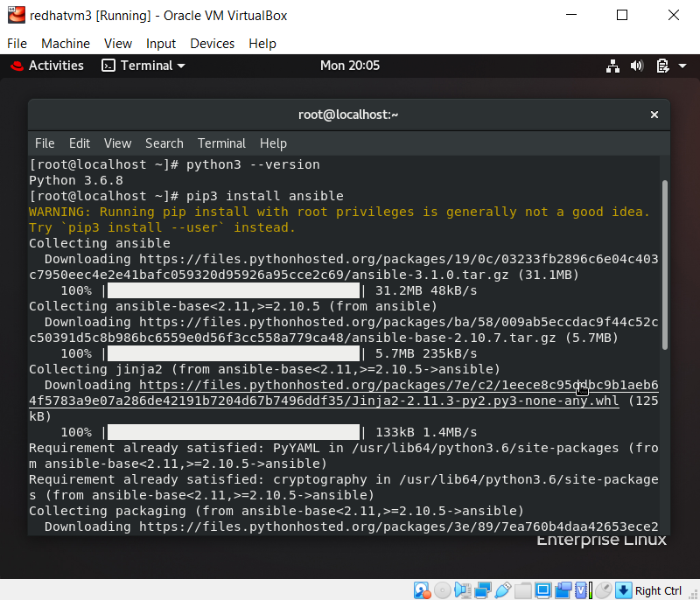The width and height of the screenshot is (700, 600).
Task: Open the terminal's Search menu
Action: point(164,143)
